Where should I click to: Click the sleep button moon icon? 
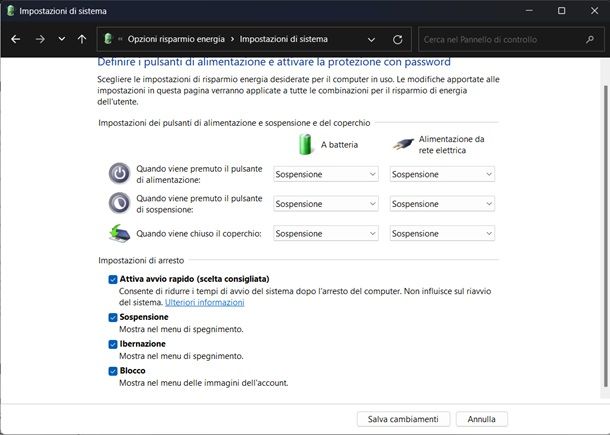pyautogui.click(x=119, y=203)
